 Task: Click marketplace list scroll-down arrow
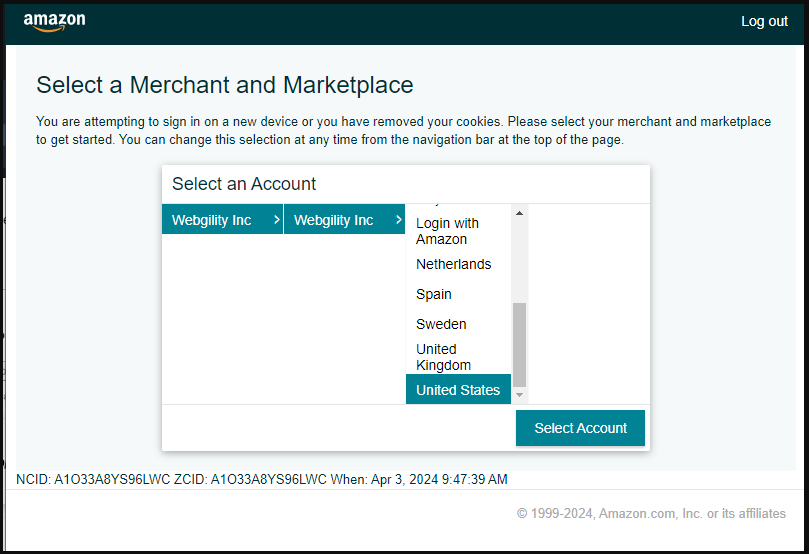[x=520, y=395]
